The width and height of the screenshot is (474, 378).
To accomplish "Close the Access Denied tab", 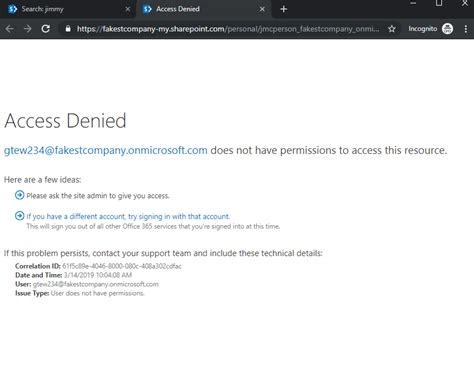I will point(262,9).
